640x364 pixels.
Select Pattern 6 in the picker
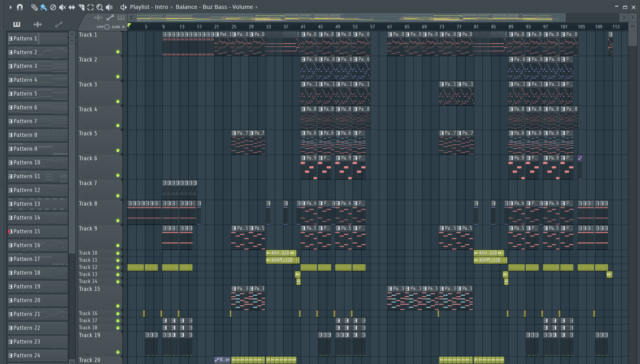pos(38,108)
